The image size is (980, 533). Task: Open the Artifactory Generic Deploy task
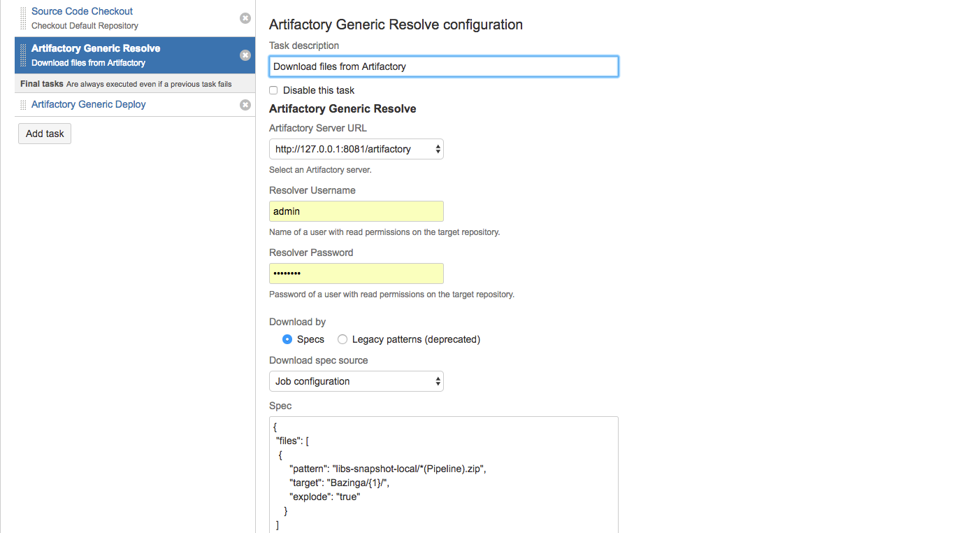(89, 104)
